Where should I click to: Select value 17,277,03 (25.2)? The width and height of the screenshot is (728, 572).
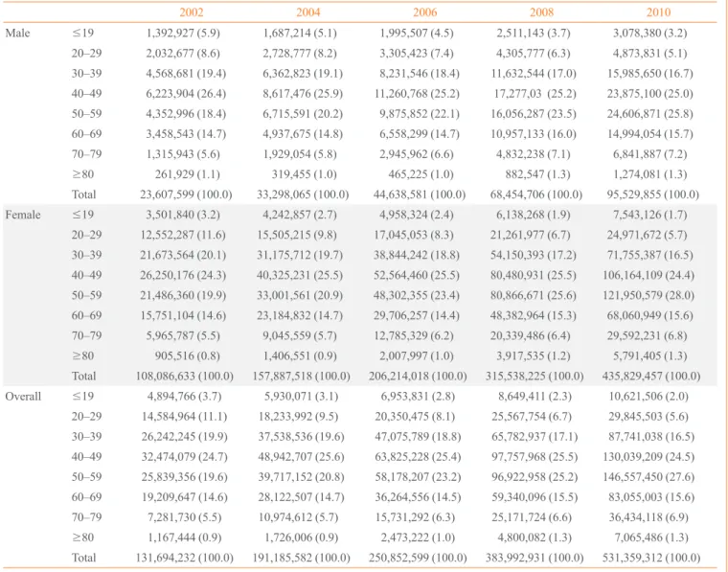coord(535,93)
